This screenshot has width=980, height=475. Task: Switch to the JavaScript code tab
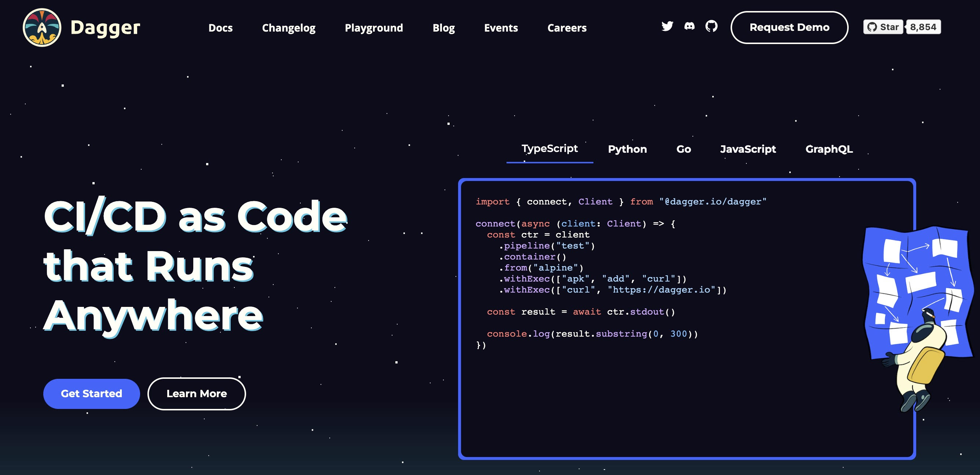747,149
